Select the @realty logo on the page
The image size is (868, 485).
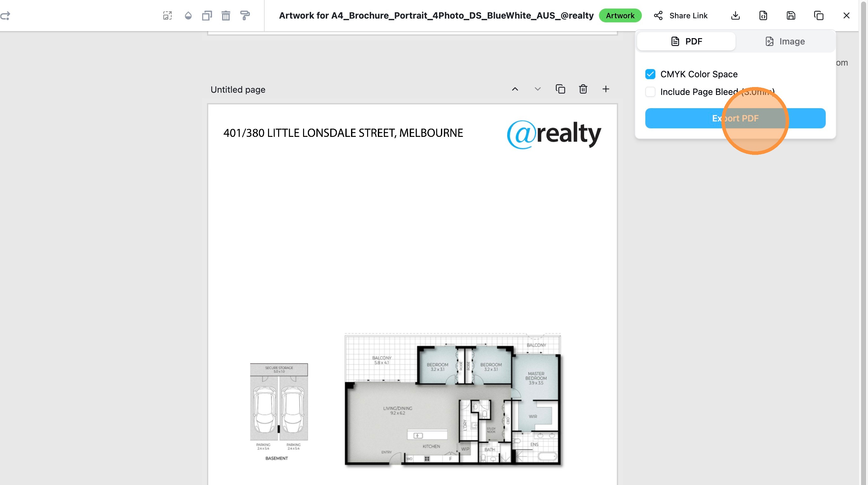tap(554, 134)
